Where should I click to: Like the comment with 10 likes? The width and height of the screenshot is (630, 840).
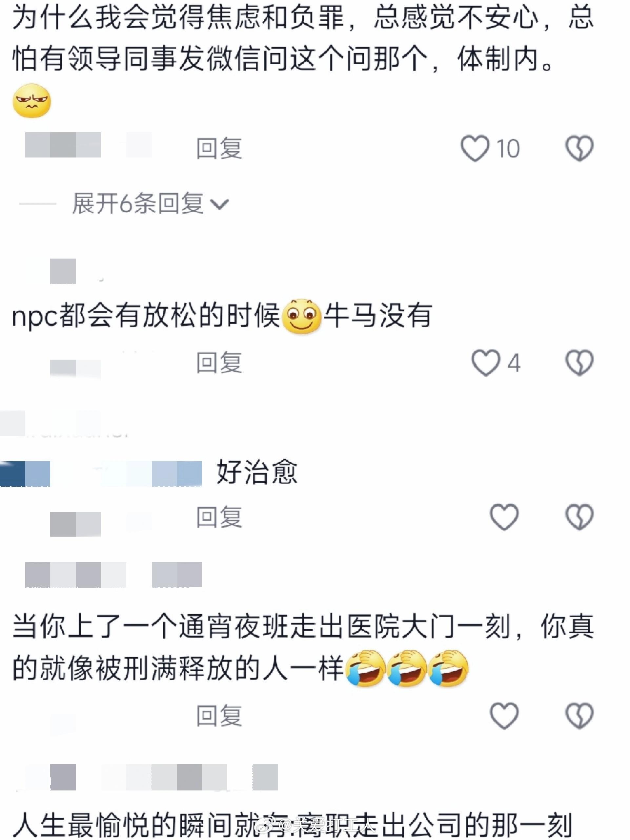475,149
